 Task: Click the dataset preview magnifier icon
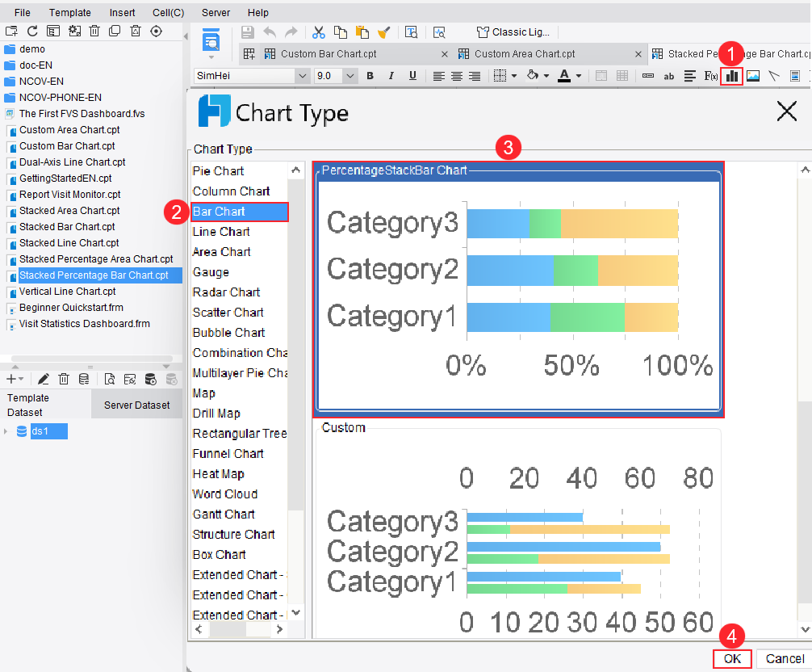(x=109, y=380)
